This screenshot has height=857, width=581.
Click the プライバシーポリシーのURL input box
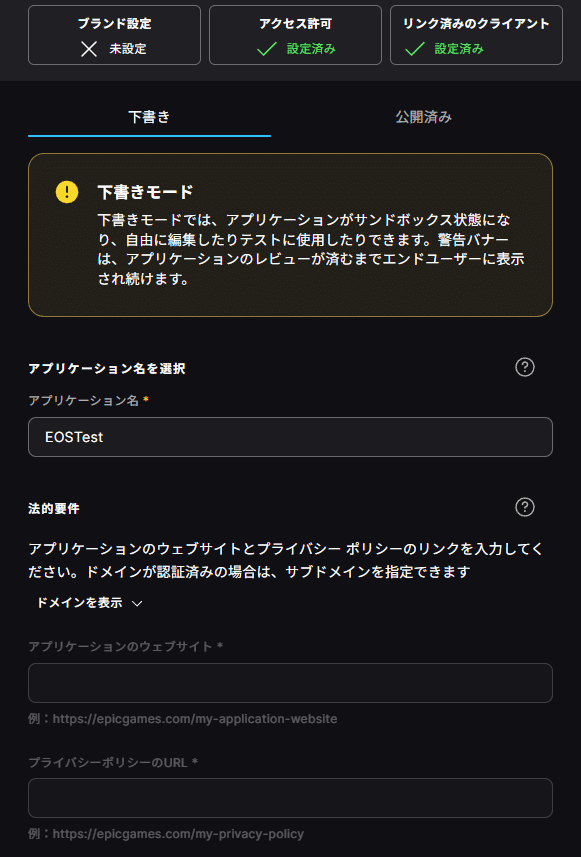pos(290,798)
